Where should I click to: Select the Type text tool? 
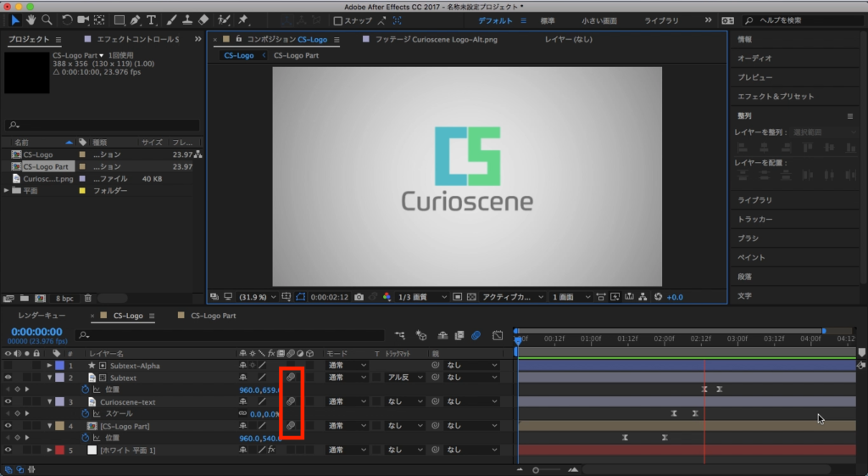(x=152, y=20)
